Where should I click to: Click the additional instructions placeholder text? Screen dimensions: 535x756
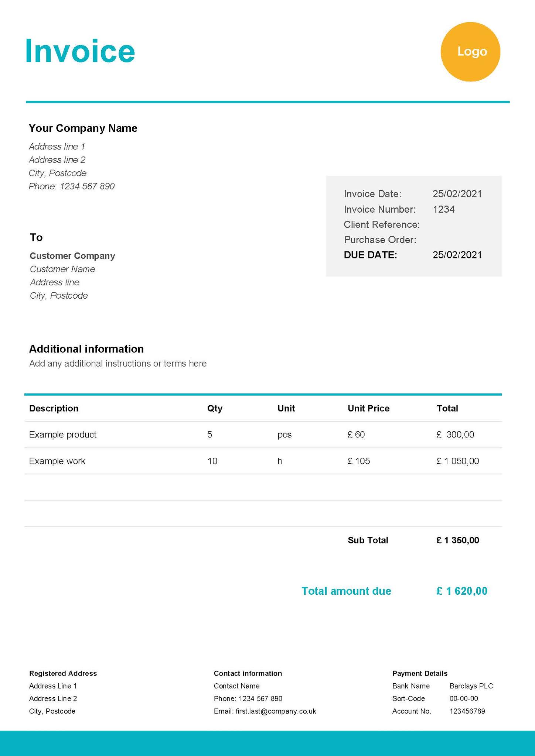pos(118,364)
